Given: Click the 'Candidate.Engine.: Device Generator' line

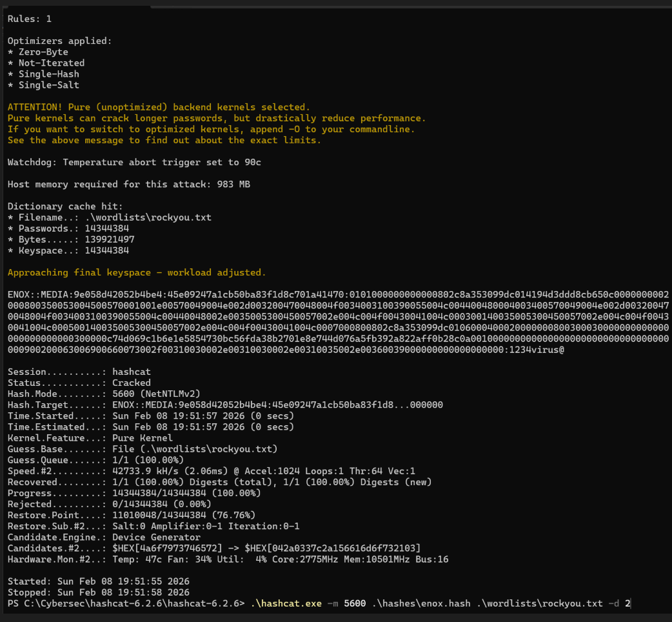Looking at the screenshot, I should 104,537.
